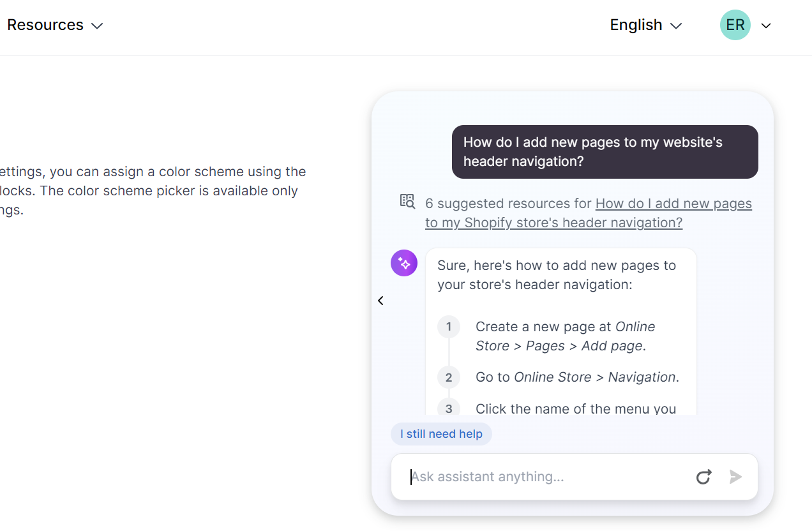This screenshot has height=531, width=812.
Task: Send a message via the paper plane icon
Action: pos(735,477)
